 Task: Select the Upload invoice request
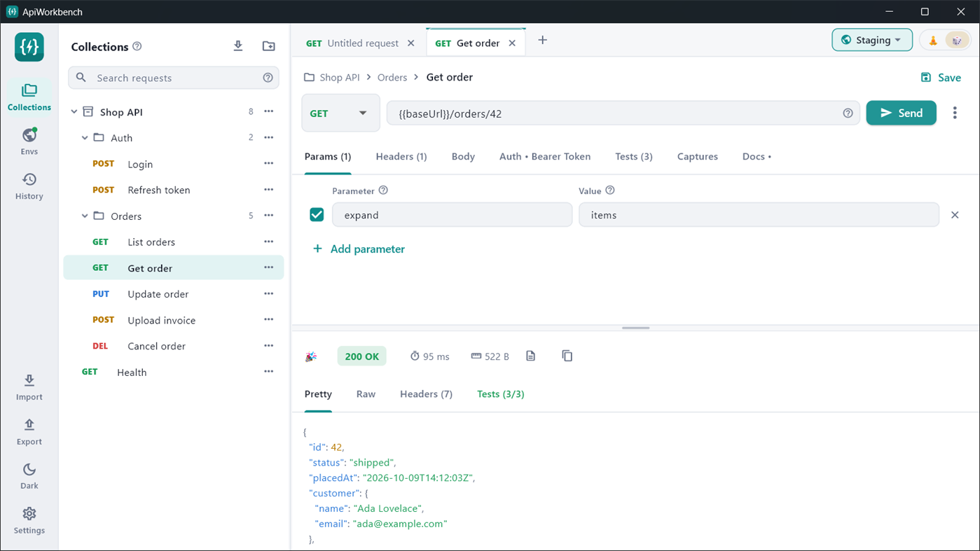[x=174, y=320]
